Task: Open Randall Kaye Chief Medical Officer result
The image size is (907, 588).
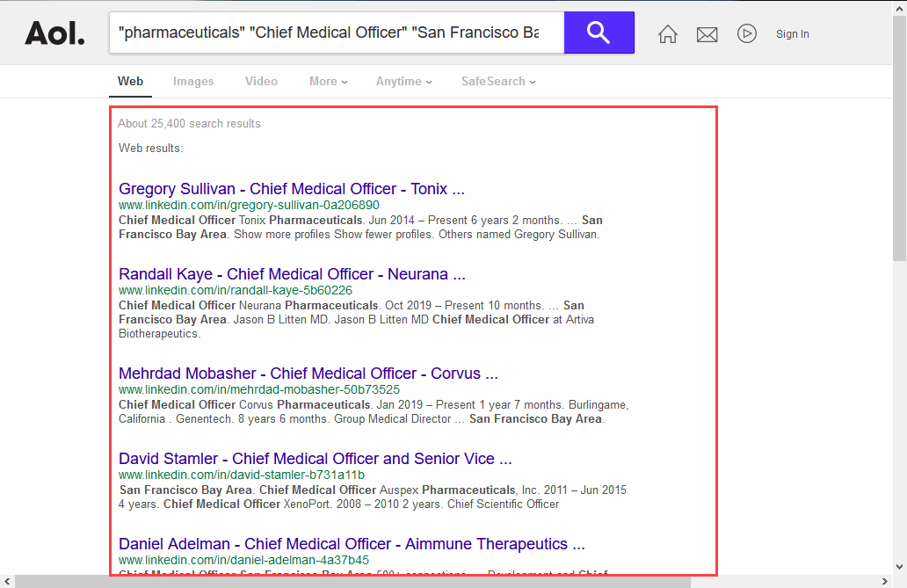Action: click(x=292, y=273)
